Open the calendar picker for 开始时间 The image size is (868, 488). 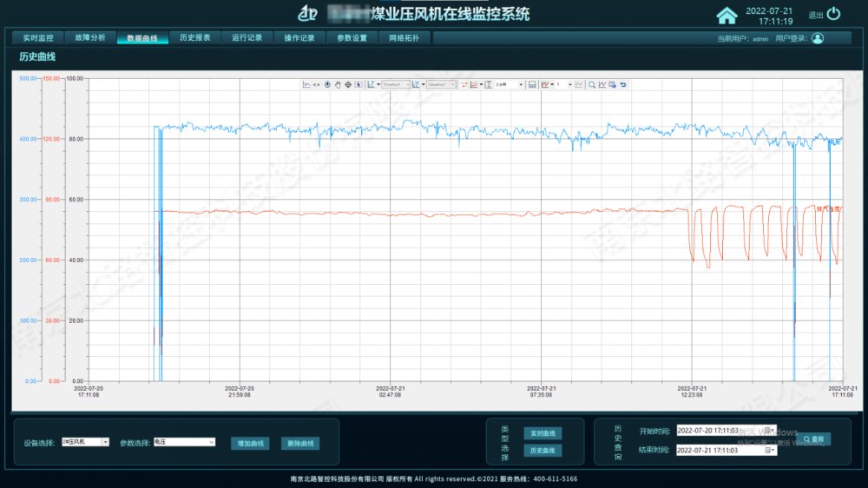click(771, 431)
